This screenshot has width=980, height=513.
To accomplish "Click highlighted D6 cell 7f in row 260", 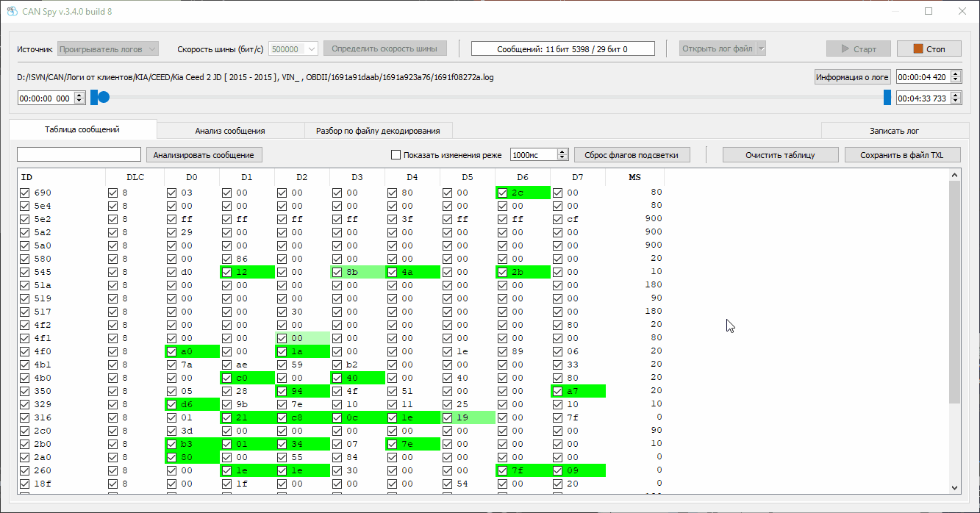I will (x=523, y=470).
